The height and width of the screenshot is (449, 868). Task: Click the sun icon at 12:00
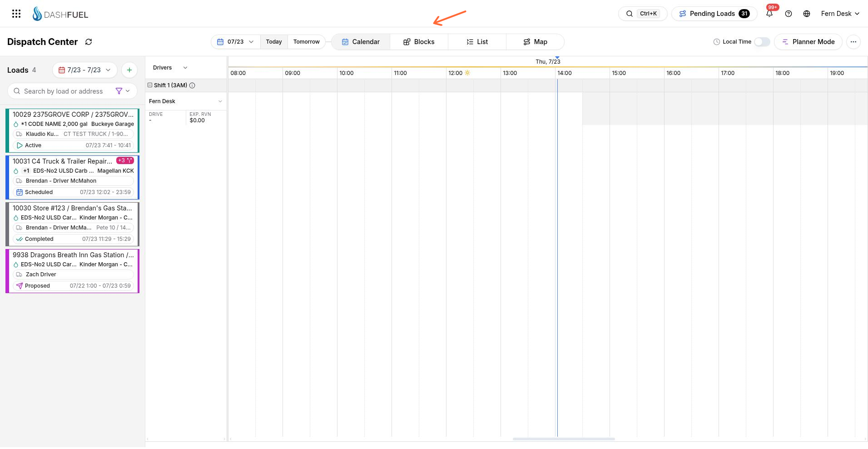(467, 73)
